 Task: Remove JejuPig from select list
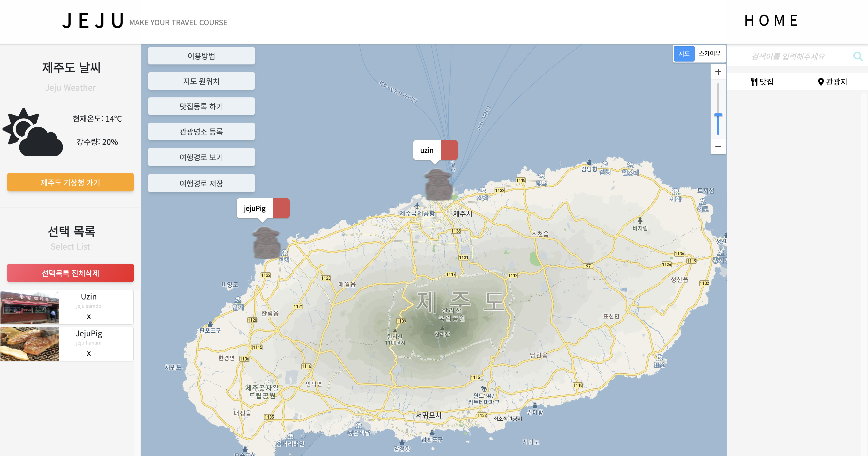(89, 353)
